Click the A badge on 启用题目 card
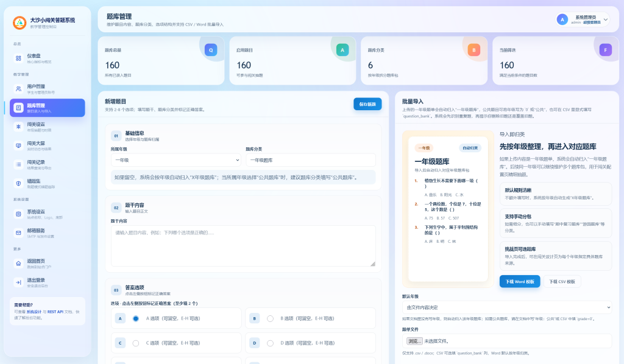624x364 pixels. tap(342, 50)
